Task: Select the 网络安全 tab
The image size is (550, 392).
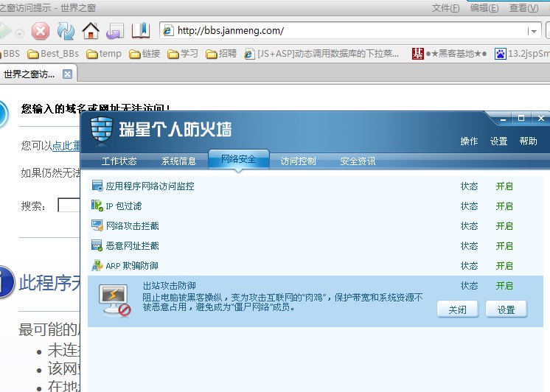Action: (239, 160)
